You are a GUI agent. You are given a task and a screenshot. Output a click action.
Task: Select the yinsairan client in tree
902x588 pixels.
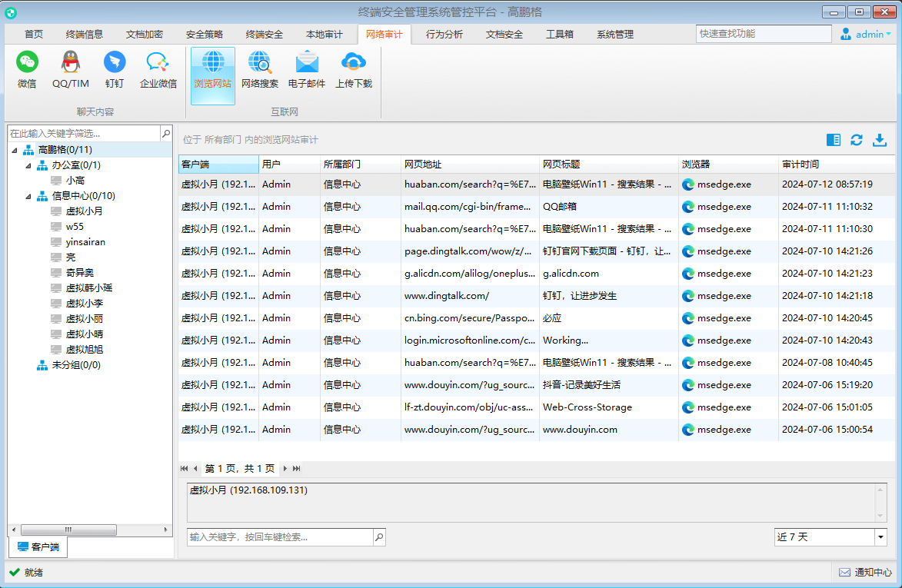coord(85,242)
